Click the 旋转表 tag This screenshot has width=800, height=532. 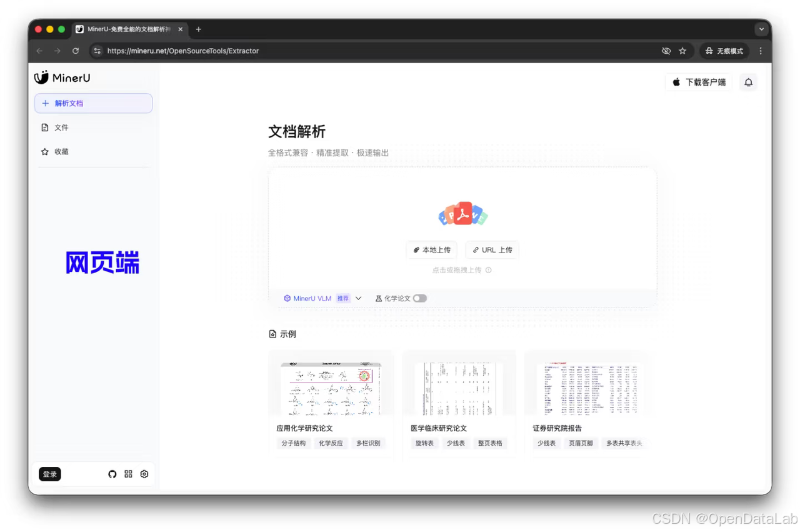tap(425, 443)
